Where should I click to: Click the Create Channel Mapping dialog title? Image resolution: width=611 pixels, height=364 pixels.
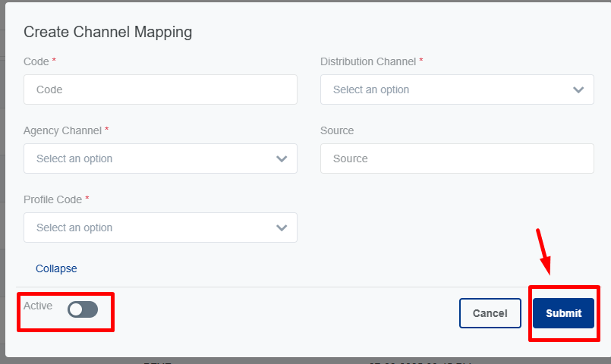pyautogui.click(x=108, y=32)
